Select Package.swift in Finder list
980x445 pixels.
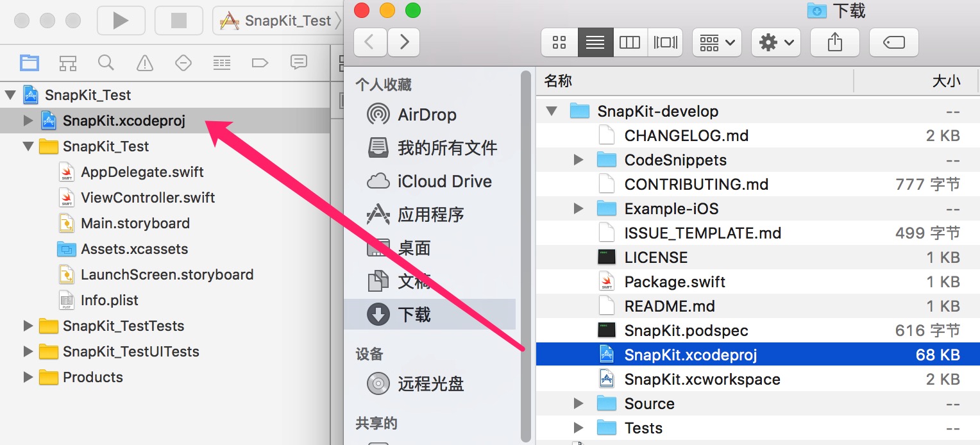click(x=758, y=281)
